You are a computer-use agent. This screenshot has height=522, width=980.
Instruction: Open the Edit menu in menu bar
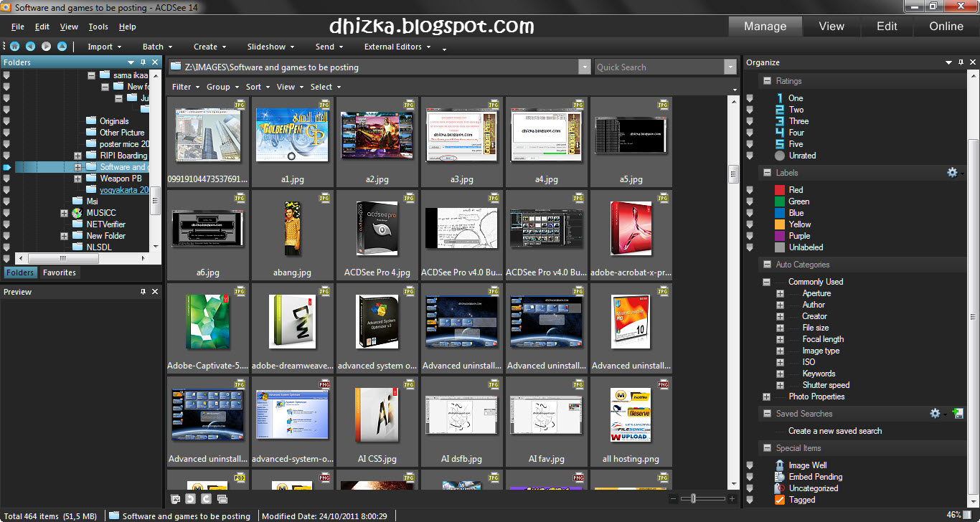coord(42,27)
